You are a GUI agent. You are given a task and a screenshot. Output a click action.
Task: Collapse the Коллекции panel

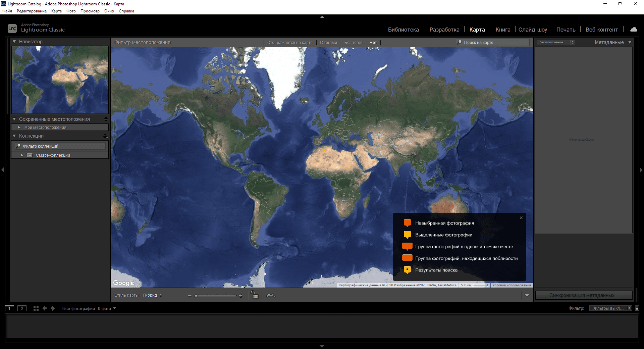click(x=14, y=136)
